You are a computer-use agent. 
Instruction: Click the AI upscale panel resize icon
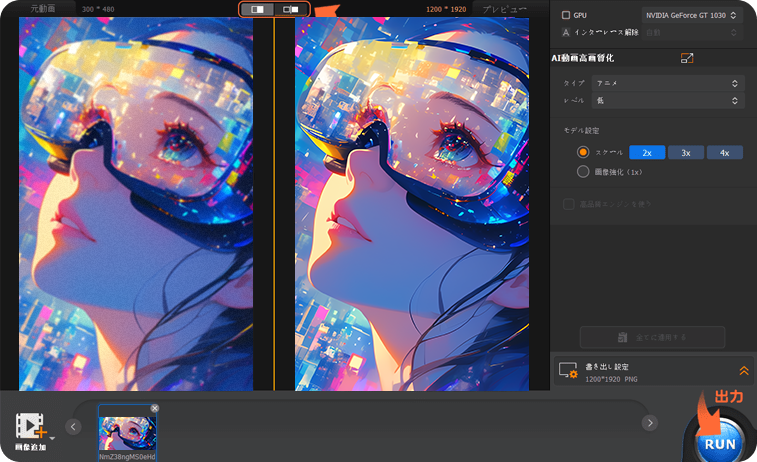pyautogui.click(x=687, y=58)
